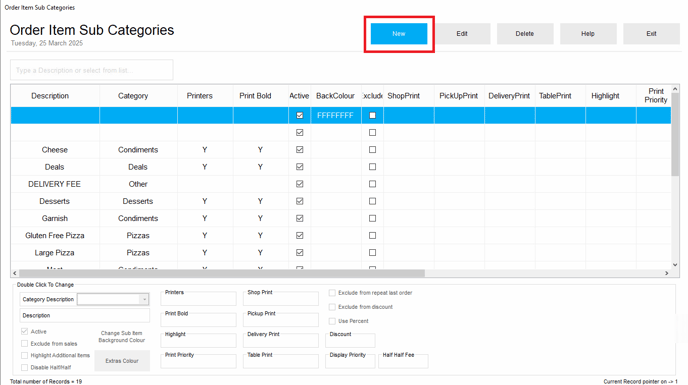Toggle Active checkbox in Desserts row
This screenshot has width=688, height=385.
[x=300, y=201]
